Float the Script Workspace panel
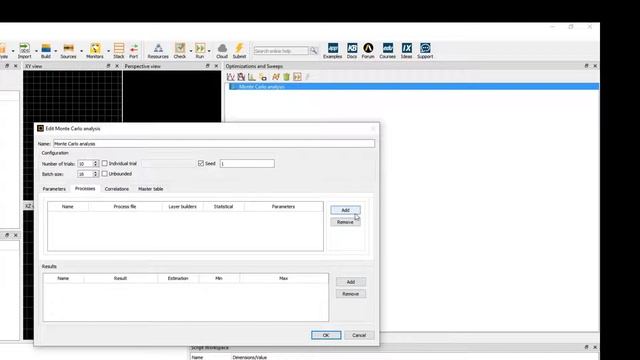 (587, 347)
